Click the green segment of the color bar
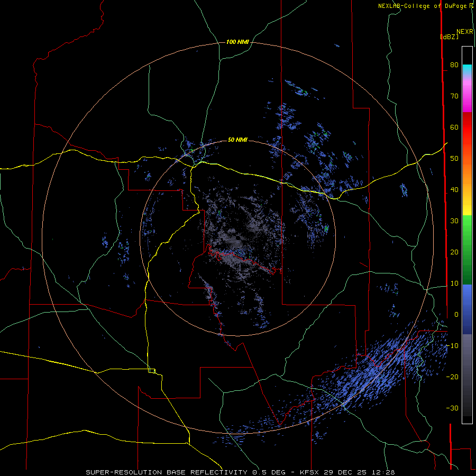The image size is (476, 476). coord(467,250)
